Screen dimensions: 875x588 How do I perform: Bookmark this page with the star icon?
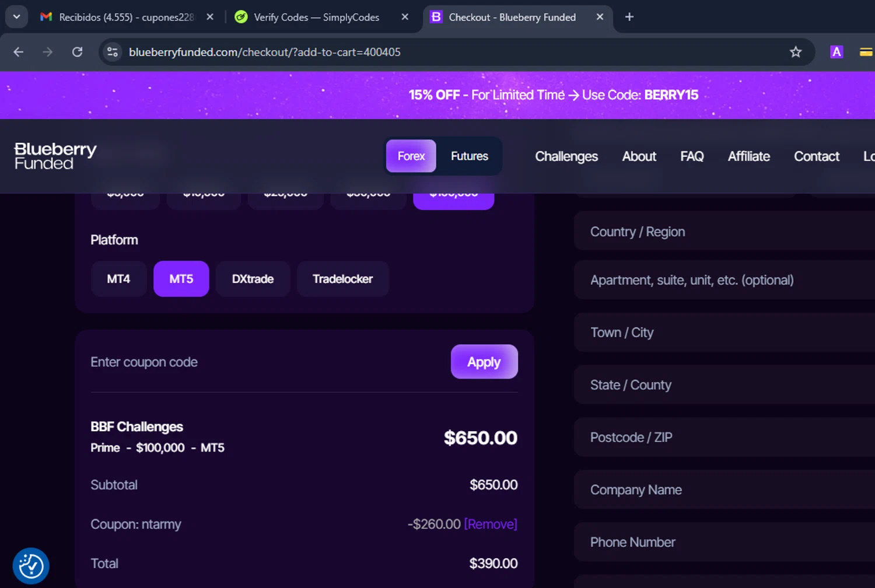pyautogui.click(x=796, y=52)
